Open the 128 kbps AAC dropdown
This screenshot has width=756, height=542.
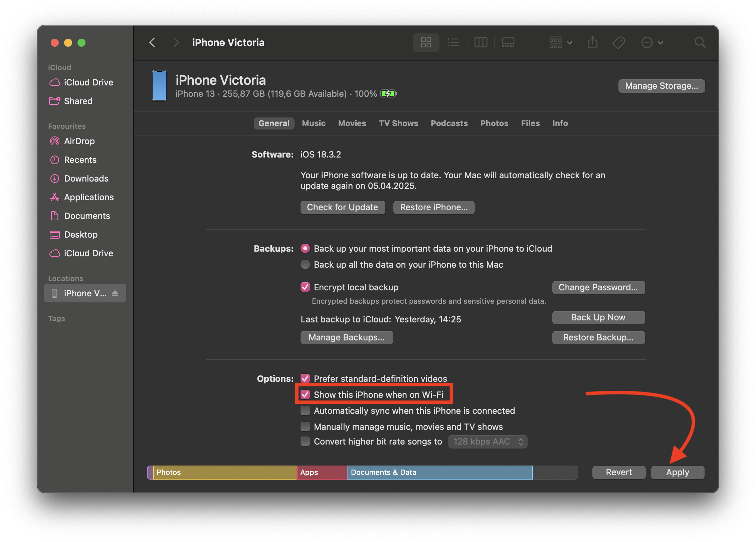coord(488,442)
